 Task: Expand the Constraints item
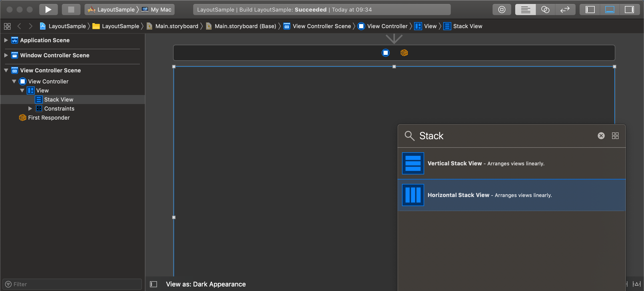point(30,109)
